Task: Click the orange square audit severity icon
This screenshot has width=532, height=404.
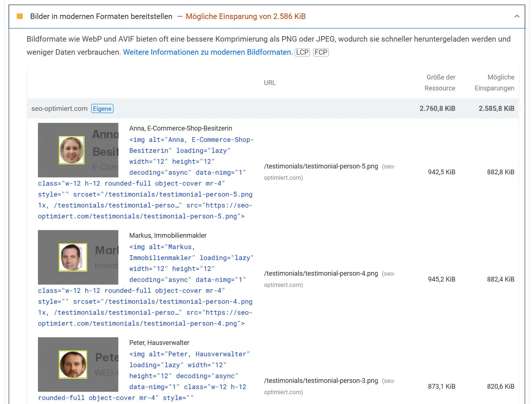Action: point(20,16)
